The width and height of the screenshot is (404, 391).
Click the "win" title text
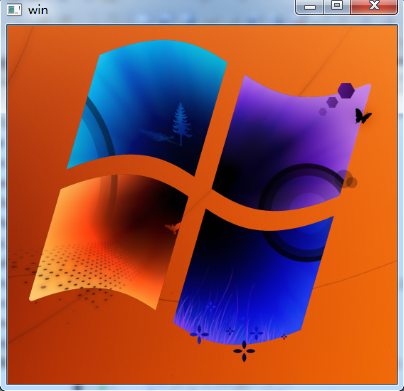pyautogui.click(x=38, y=10)
